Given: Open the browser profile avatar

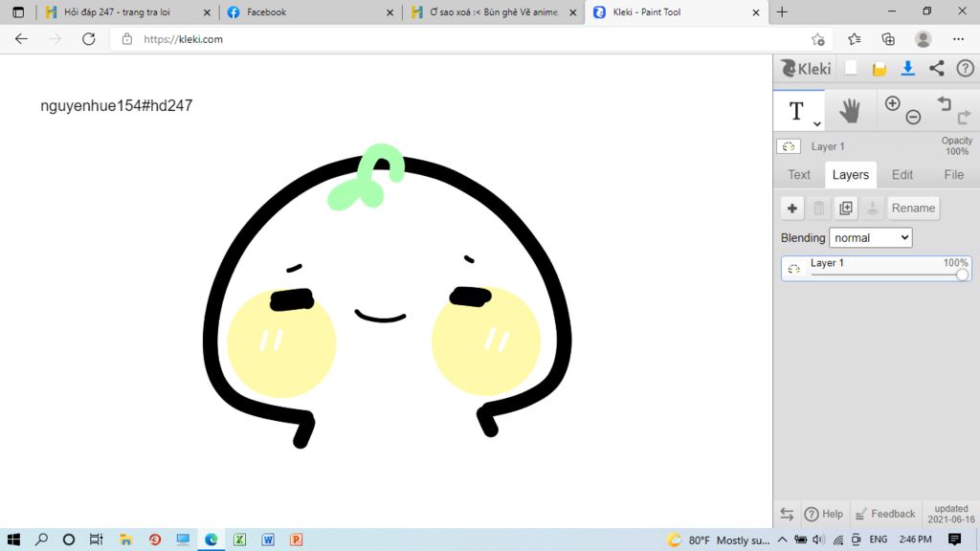Looking at the screenshot, I should click(924, 38).
